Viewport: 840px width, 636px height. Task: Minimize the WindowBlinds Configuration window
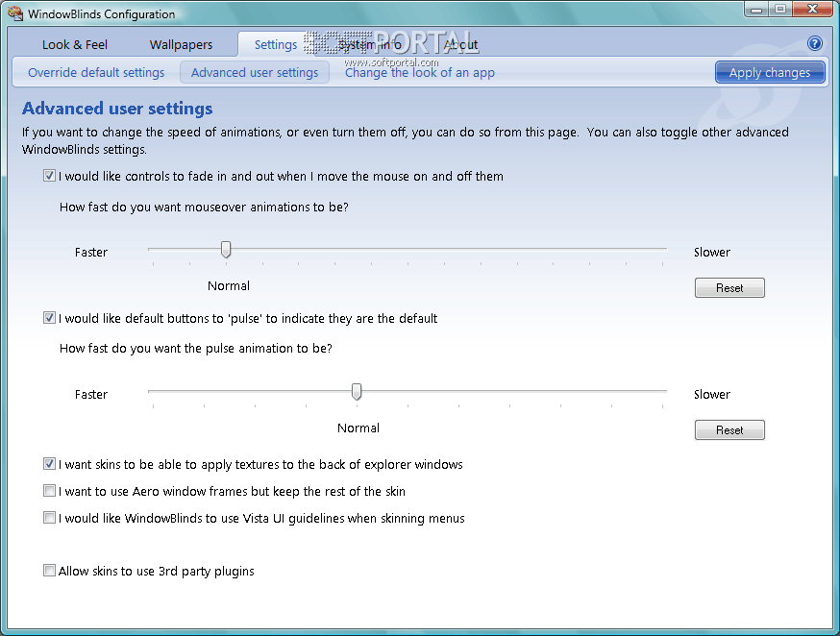(756, 9)
